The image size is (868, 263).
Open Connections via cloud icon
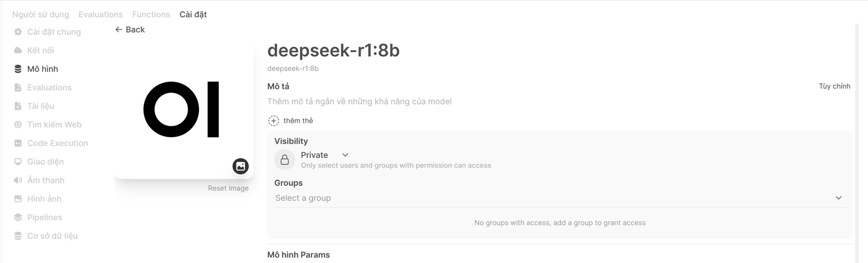[x=18, y=50]
